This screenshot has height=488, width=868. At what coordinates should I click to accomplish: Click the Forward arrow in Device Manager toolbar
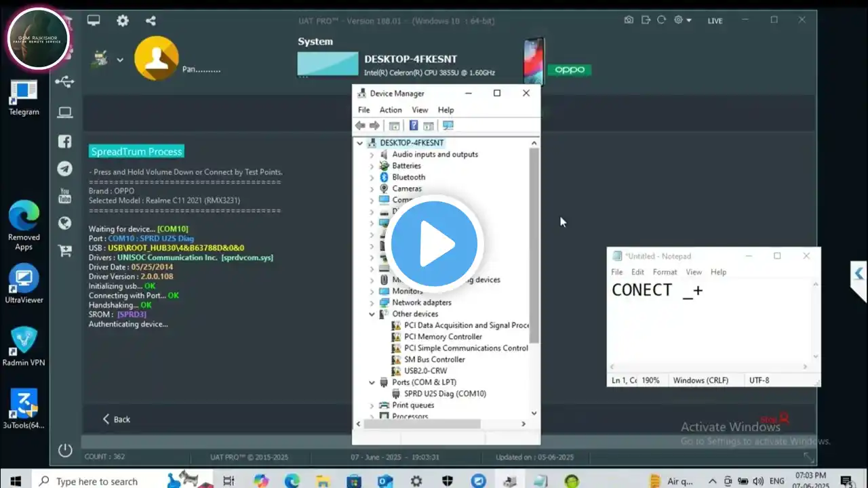pos(374,125)
